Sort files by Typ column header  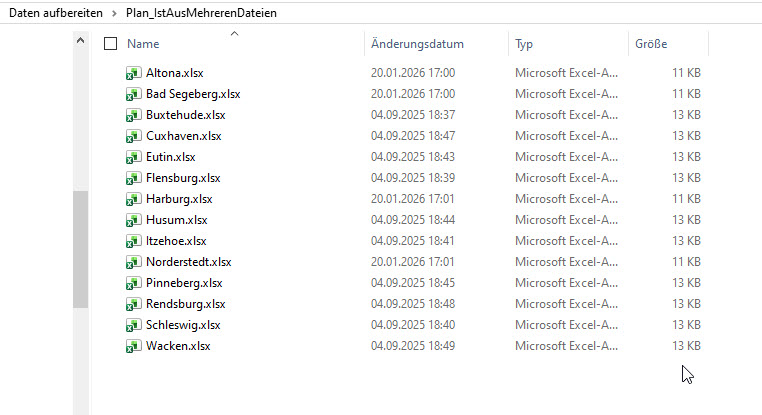click(524, 44)
